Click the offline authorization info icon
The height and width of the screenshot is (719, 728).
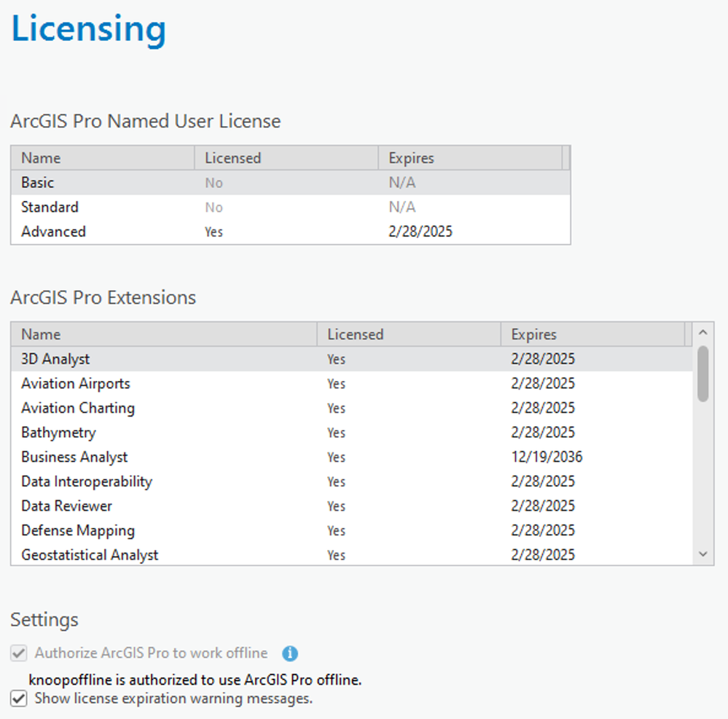[x=290, y=653]
